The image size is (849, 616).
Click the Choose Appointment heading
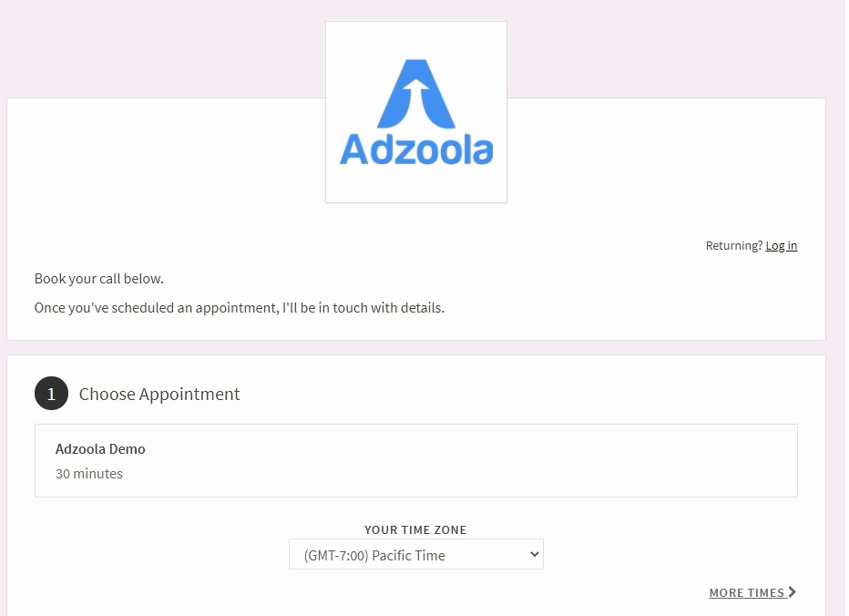click(159, 394)
